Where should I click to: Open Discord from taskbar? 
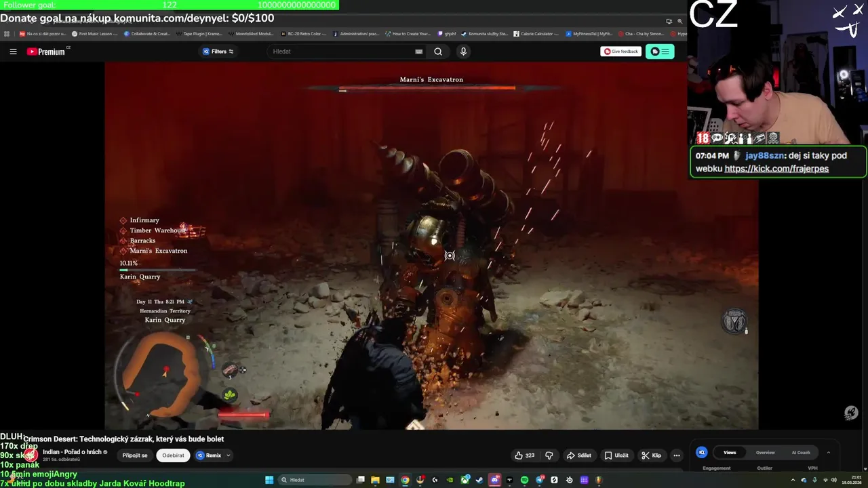tap(494, 480)
